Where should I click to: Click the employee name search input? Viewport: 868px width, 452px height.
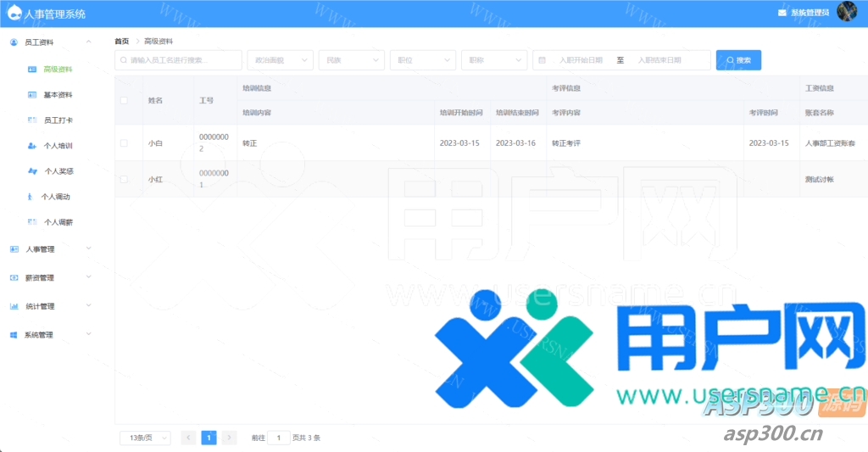pos(178,60)
